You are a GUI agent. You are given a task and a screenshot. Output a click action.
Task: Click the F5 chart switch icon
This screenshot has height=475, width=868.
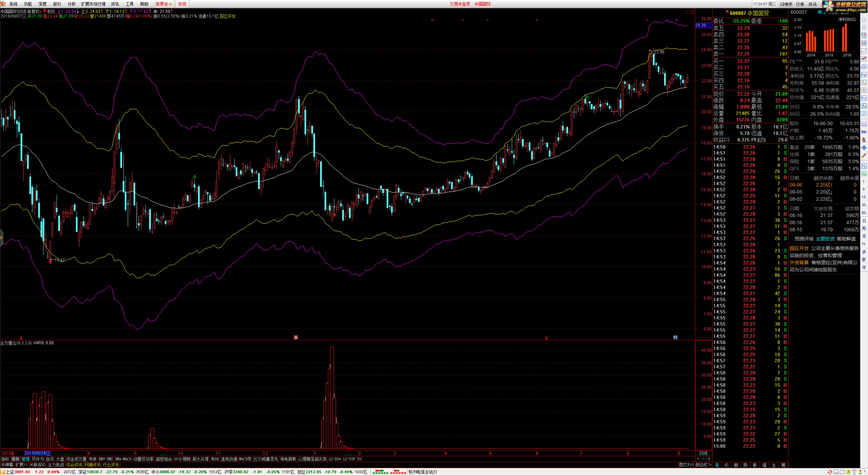(x=864, y=166)
